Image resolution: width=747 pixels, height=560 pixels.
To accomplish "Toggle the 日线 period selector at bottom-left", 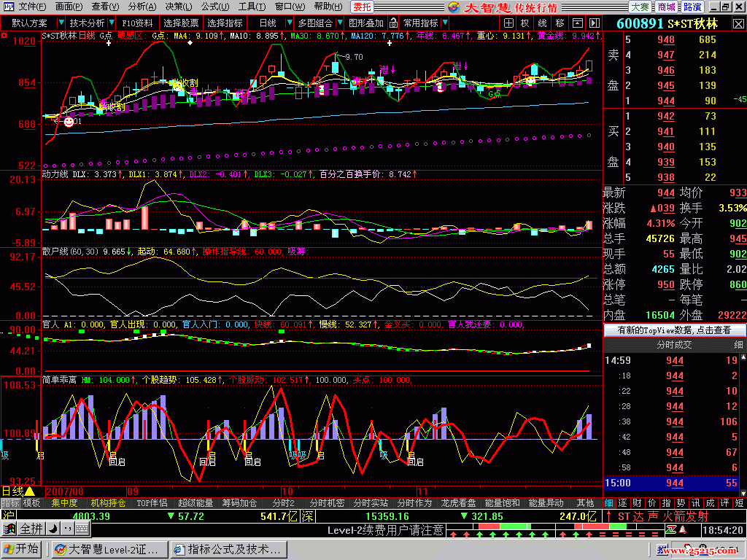I will 18,491.
